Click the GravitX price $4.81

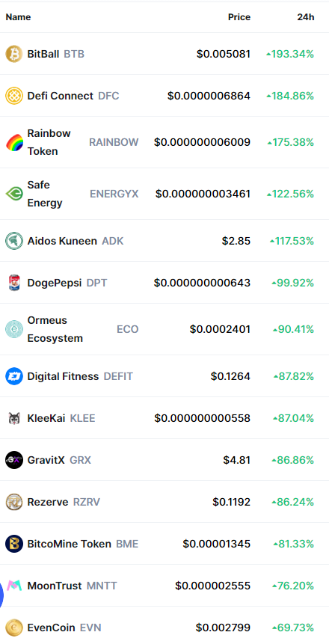pos(236,460)
